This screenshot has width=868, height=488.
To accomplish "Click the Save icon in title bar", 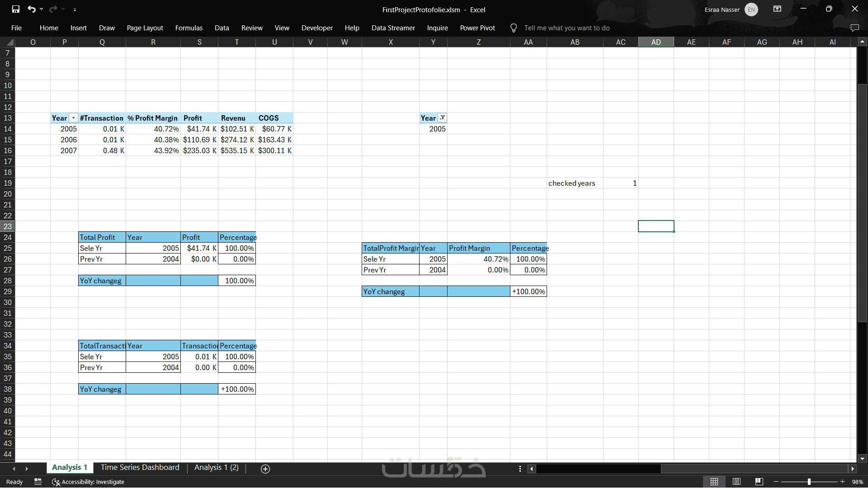I will [16, 9].
